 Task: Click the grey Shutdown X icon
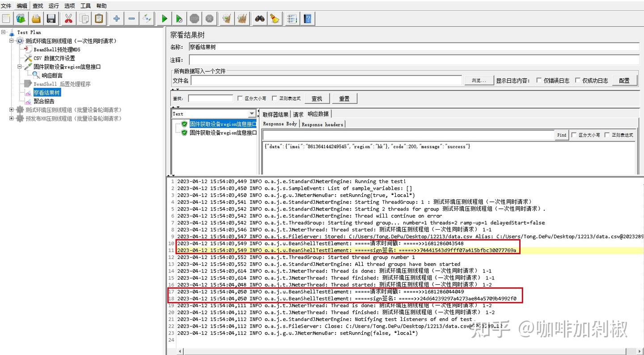(209, 18)
